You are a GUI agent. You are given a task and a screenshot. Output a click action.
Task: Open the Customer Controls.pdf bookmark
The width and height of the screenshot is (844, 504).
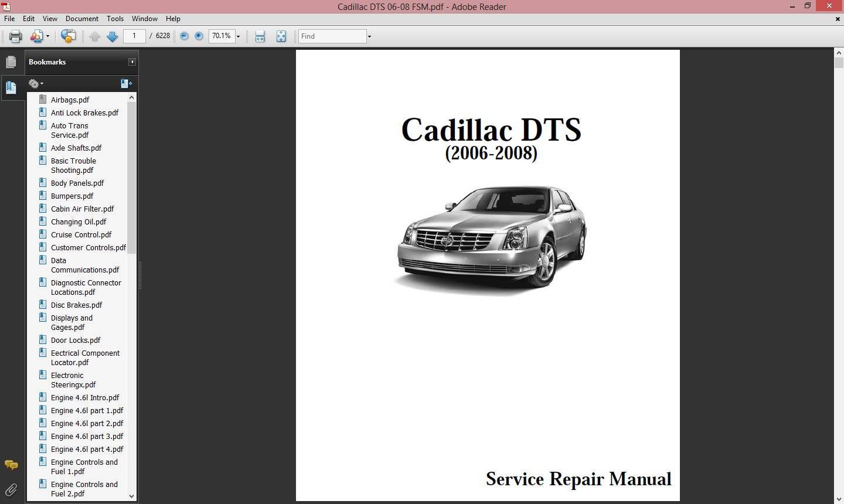[89, 247]
